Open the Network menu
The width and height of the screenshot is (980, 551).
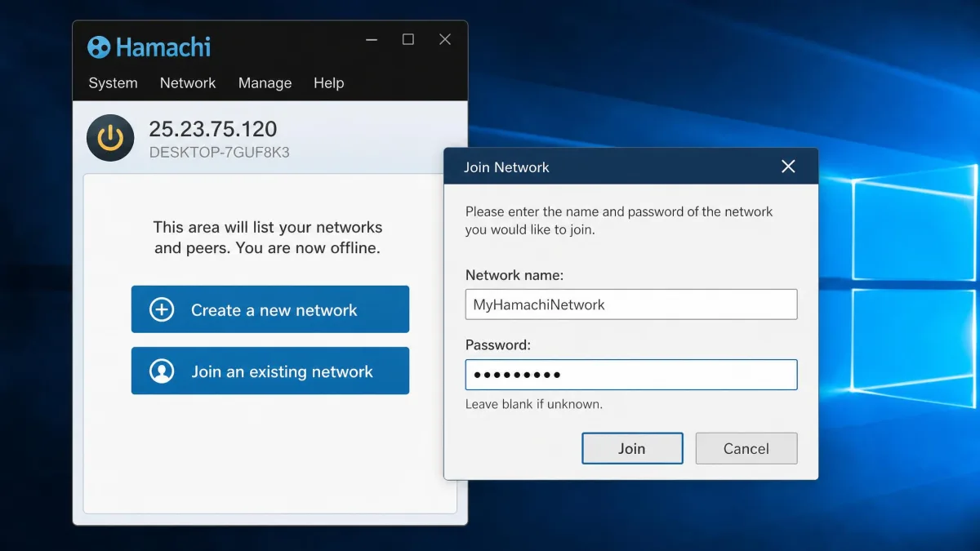(188, 83)
